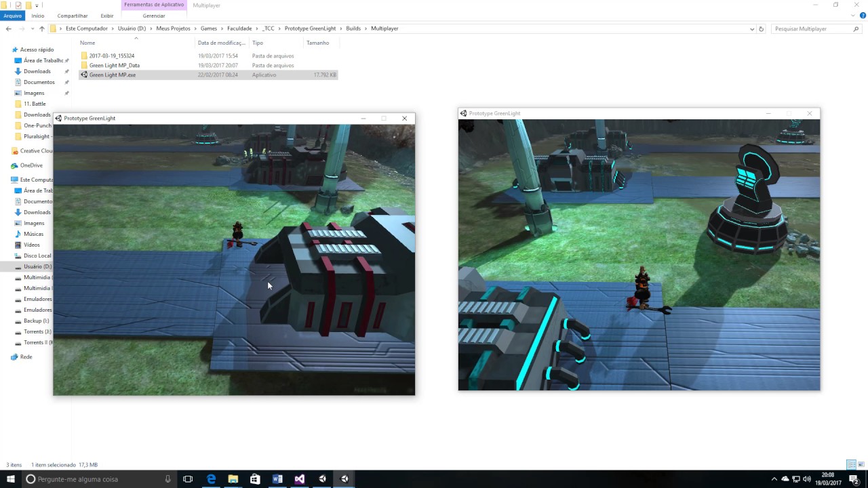Open the Action Center notifications icon
Screen dimensions: 868x488
(854, 479)
